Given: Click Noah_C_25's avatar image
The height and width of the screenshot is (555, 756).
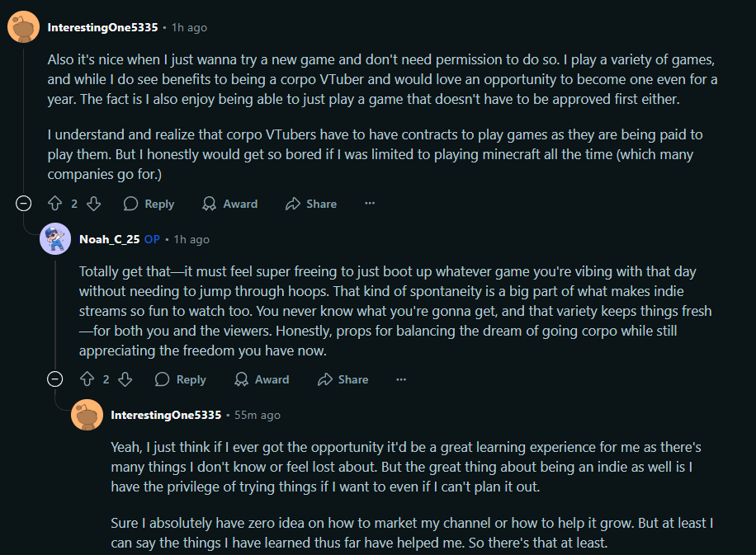Looking at the screenshot, I should click(x=55, y=239).
